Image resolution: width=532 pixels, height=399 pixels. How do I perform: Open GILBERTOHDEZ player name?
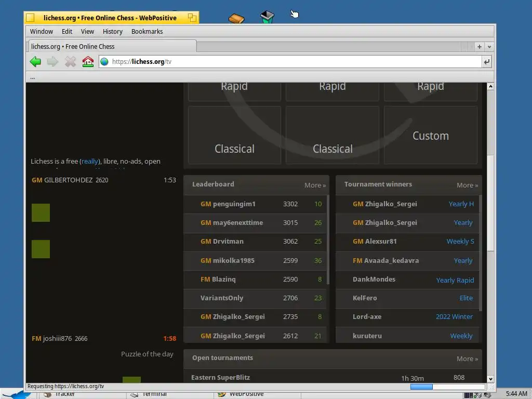click(x=68, y=180)
